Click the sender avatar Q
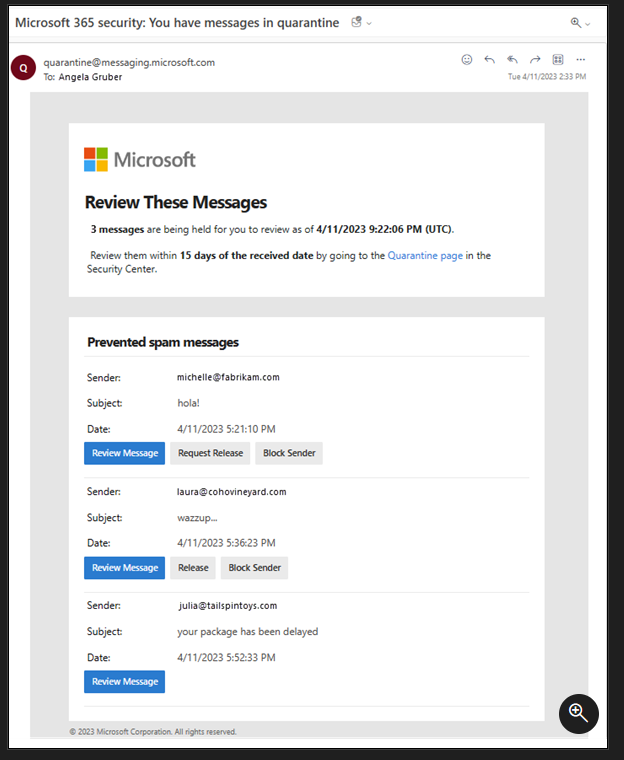 pos(23,68)
